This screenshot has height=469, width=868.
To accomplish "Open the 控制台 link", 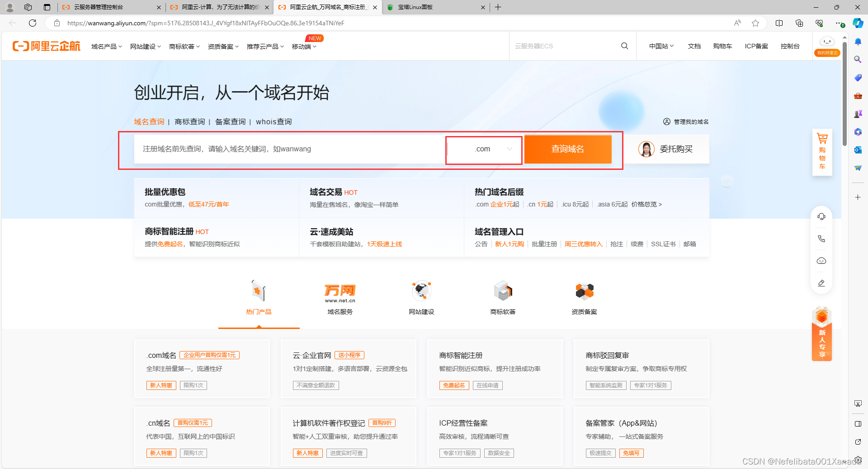I will point(790,46).
